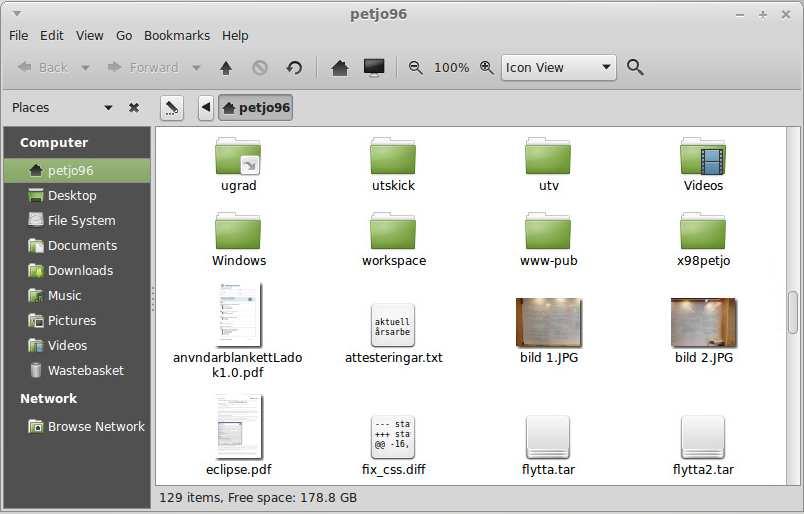The width and height of the screenshot is (804, 514).
Task: Select flytta.tar archive
Action: (x=549, y=445)
